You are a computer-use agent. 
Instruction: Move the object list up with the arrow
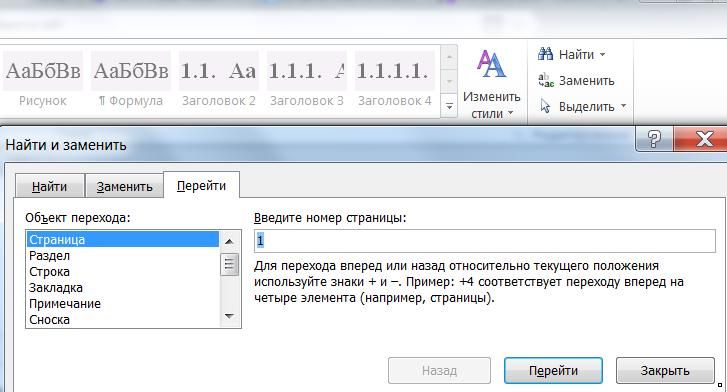(x=229, y=241)
